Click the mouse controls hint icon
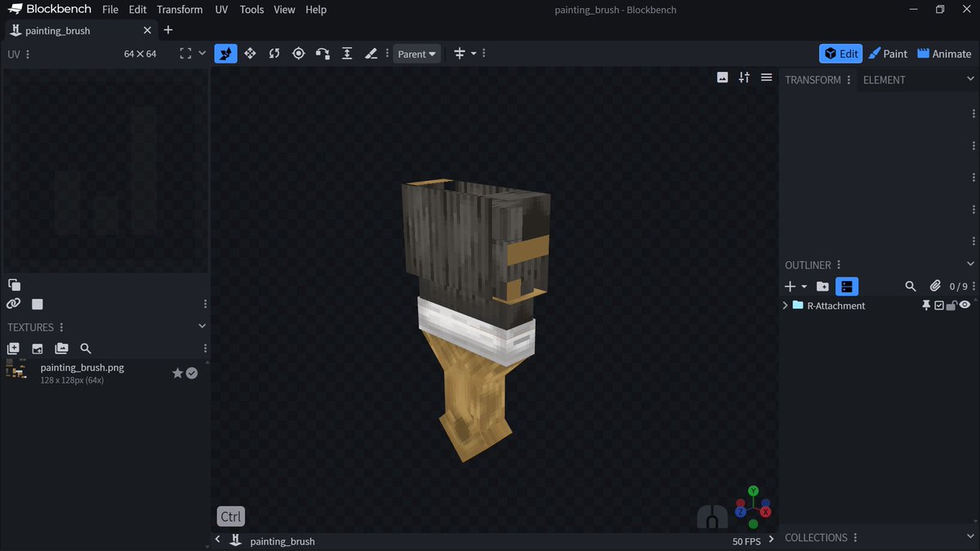 point(712,516)
